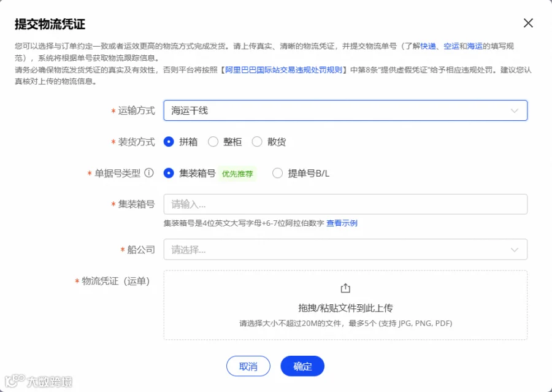Open the 查看示例 link

pos(342,223)
